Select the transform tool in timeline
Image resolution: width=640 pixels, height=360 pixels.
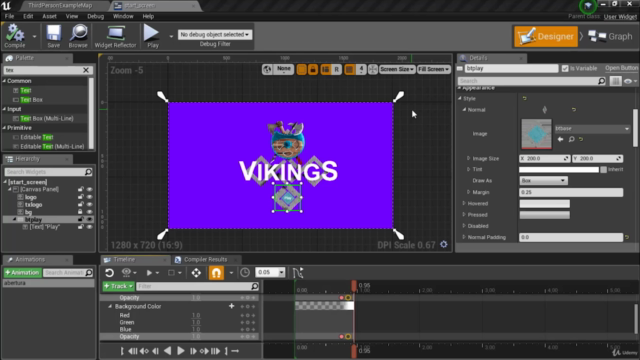coord(196,273)
